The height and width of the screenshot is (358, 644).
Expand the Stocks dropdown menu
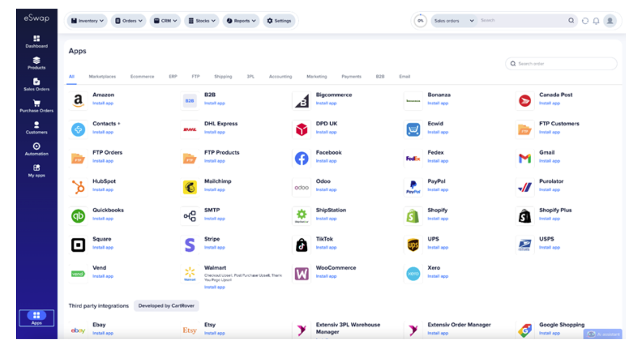[202, 21]
